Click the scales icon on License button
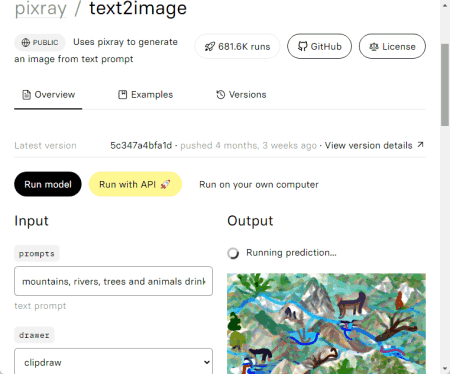450x374 pixels. (374, 47)
